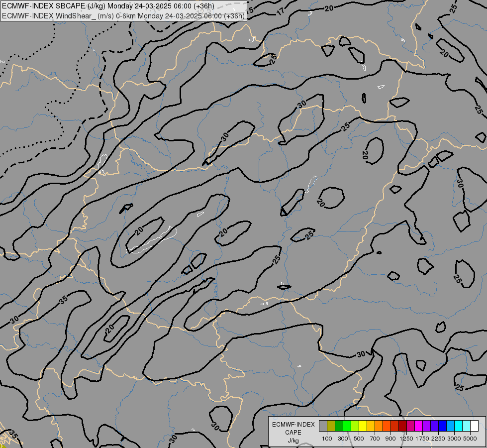Pick the crimson pink legend swatch
The height and width of the screenshot is (448, 487).
point(410,426)
